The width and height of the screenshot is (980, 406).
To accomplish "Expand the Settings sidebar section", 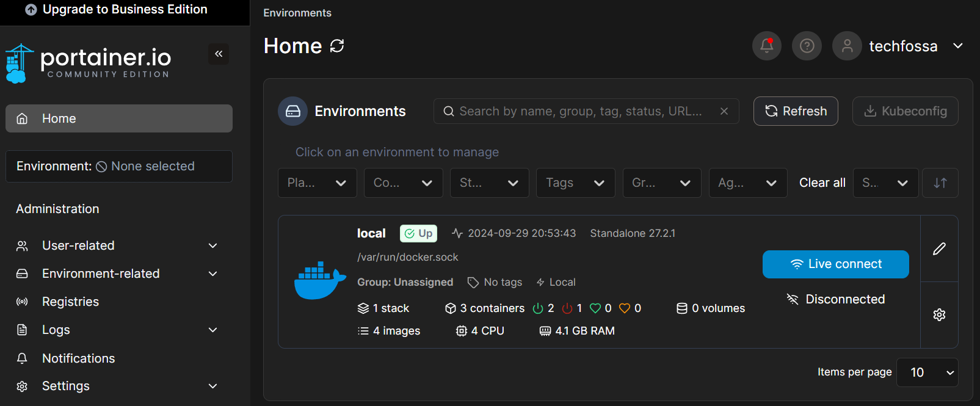I will pyautogui.click(x=118, y=386).
